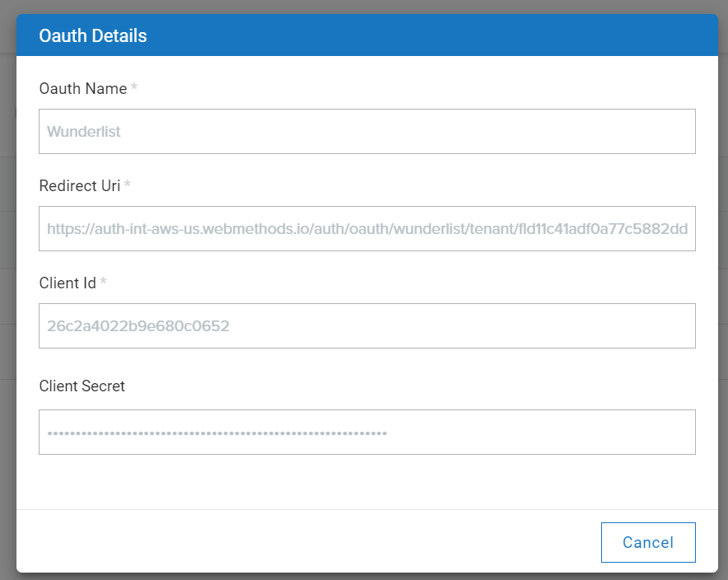Click the "Oauth Name" label
Screen dimensions: 728x580
pos(82,89)
